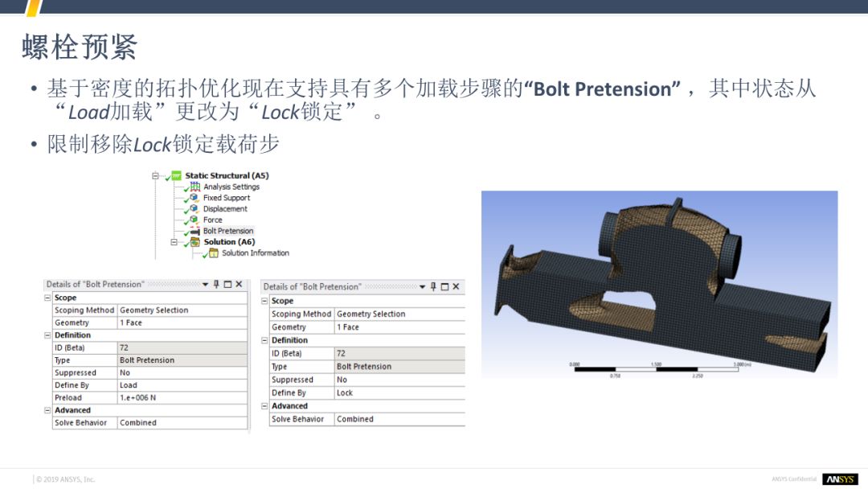868x489 pixels.
Task: Close the left Details of Bolt Pretension panel
Action: tap(239, 285)
